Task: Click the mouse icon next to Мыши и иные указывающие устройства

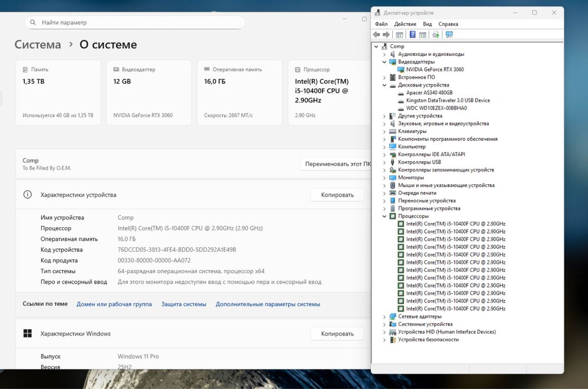Action: point(393,185)
